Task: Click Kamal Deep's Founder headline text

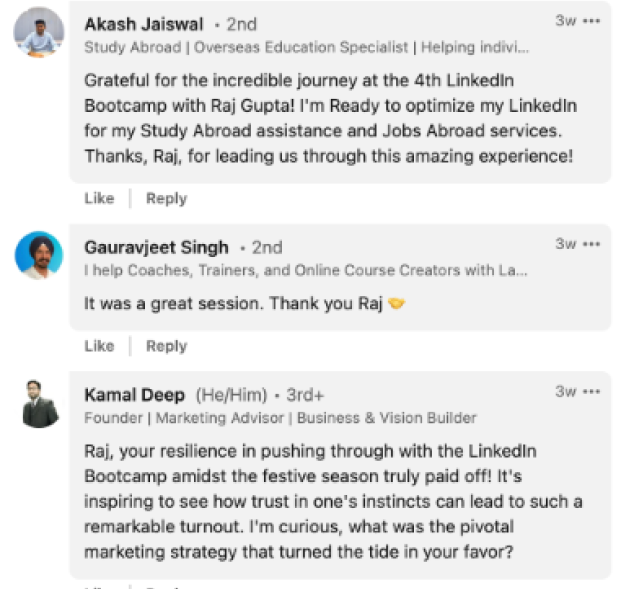Action: coord(280,418)
